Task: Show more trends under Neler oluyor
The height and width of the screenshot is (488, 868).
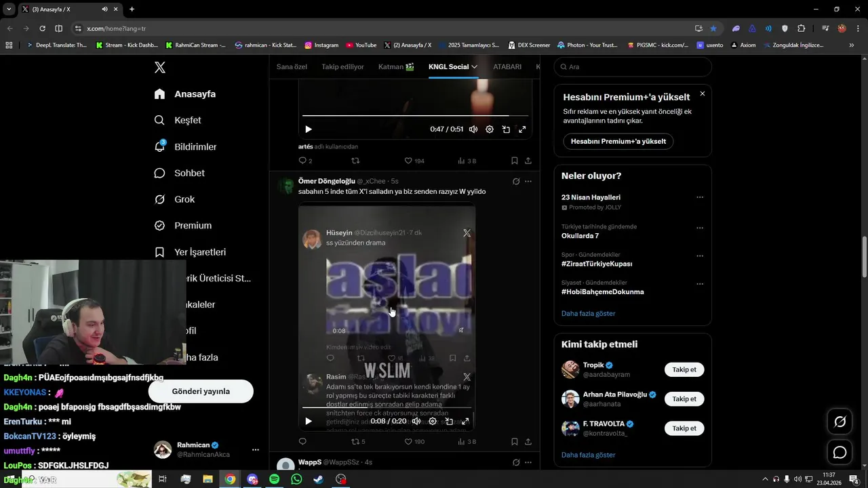Action: click(x=588, y=313)
